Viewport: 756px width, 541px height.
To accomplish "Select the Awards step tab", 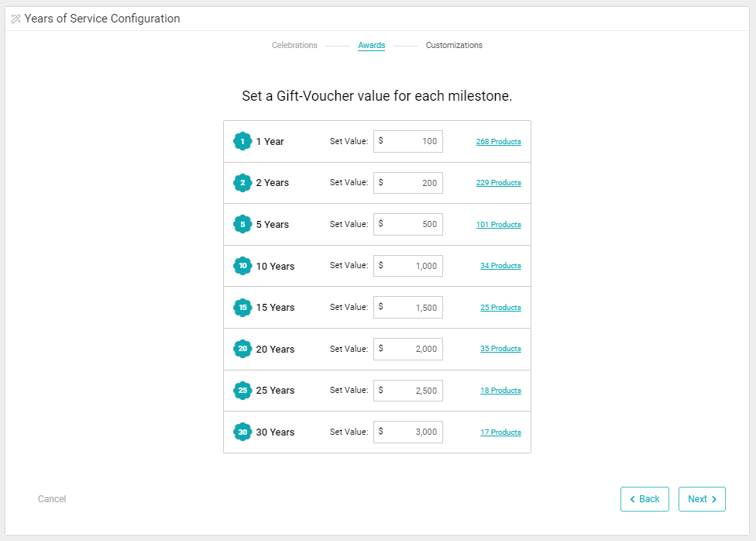I will click(x=371, y=45).
